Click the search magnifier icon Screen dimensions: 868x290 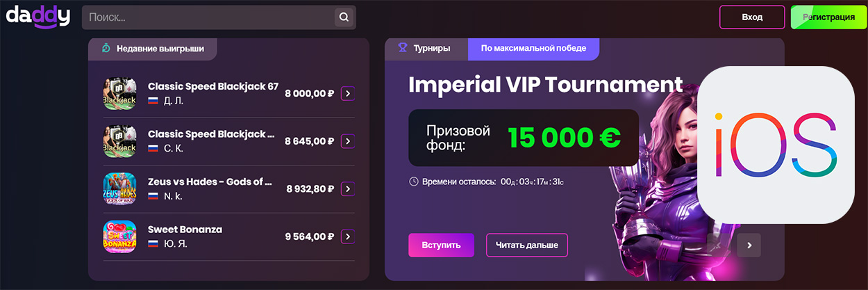344,17
